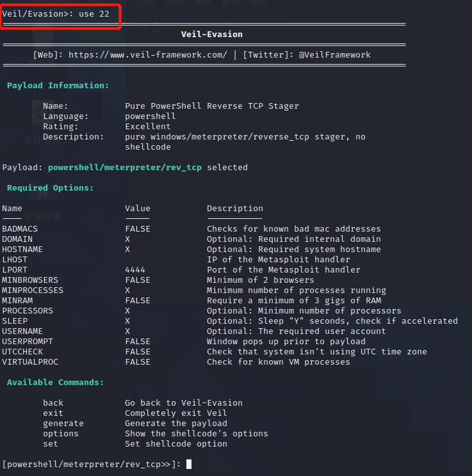Click the MINBROWSERS option name

(x=30, y=280)
